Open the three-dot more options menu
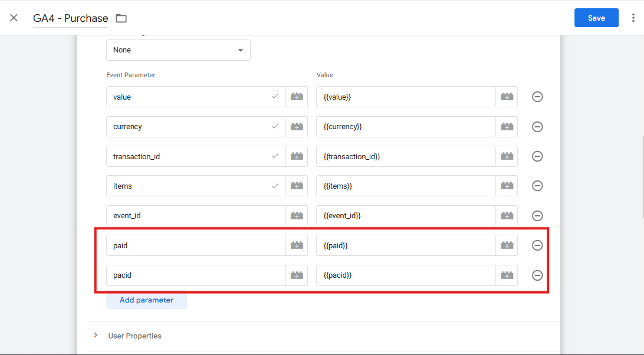This screenshot has width=644, height=355. coord(633,18)
